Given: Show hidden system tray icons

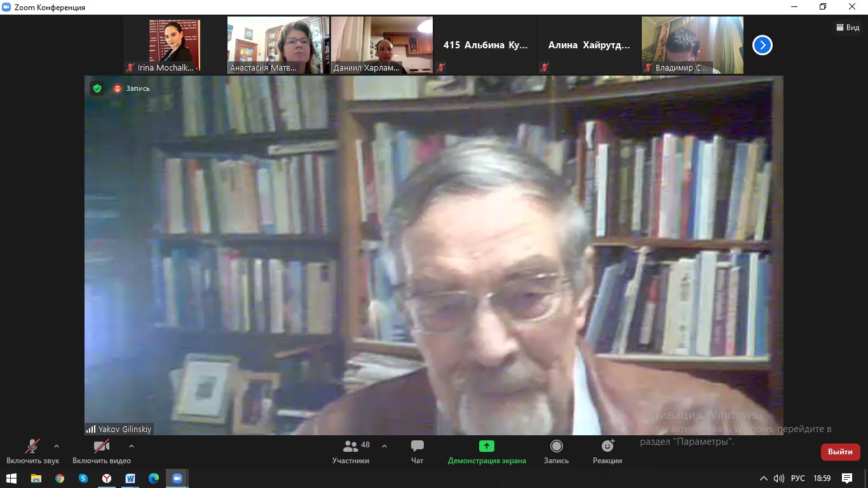Looking at the screenshot, I should 764,478.
